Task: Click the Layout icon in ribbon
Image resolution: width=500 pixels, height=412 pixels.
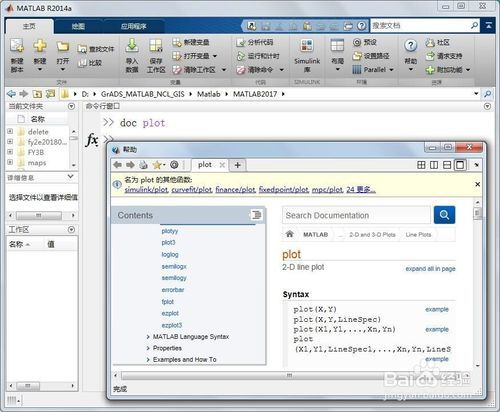Action: (x=337, y=45)
